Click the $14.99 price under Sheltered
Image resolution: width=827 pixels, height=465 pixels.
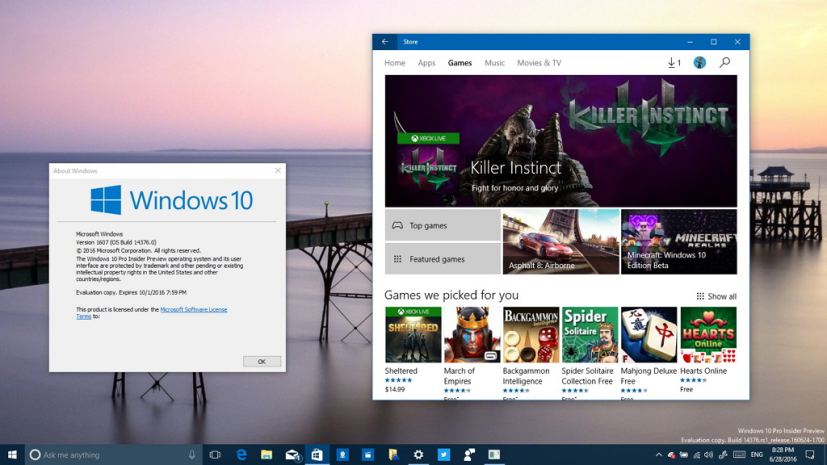[395, 390]
